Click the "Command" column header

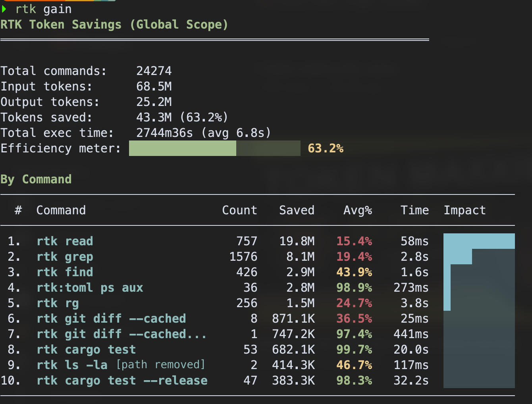click(x=61, y=210)
